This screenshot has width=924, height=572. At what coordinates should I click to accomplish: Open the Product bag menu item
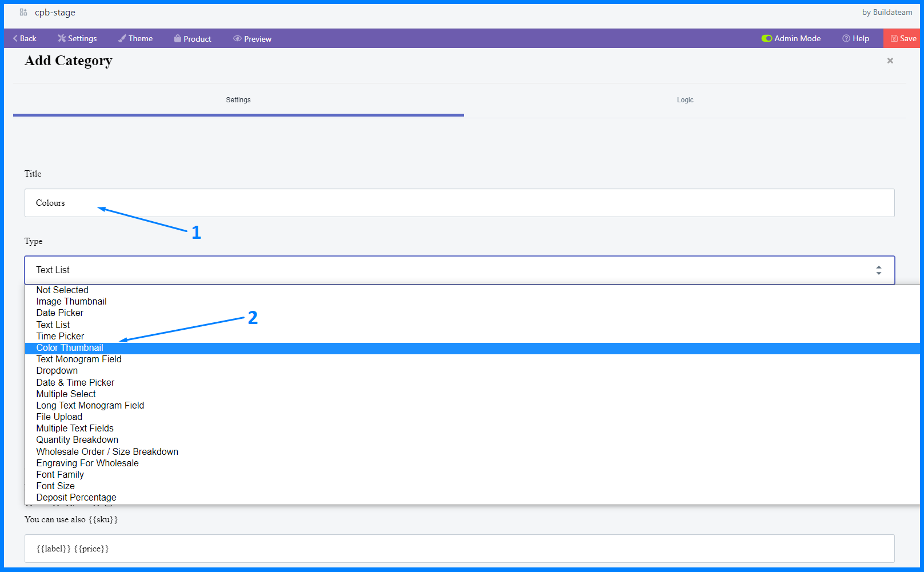(193, 39)
